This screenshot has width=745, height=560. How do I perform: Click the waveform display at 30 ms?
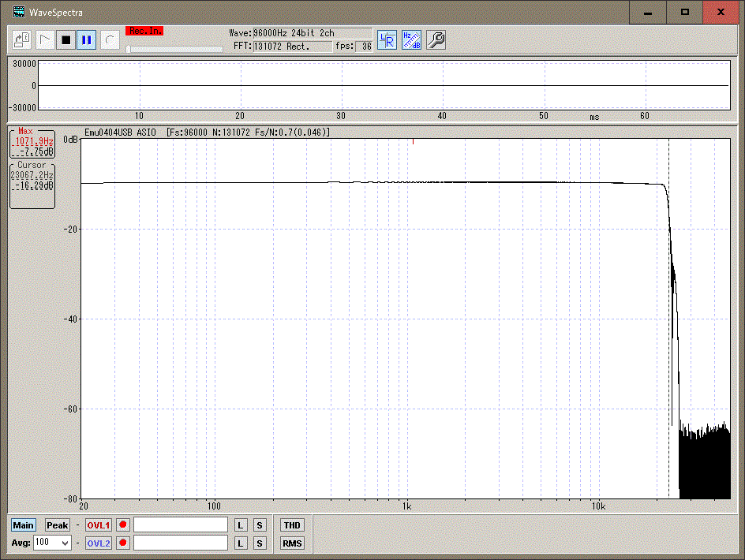click(x=342, y=85)
